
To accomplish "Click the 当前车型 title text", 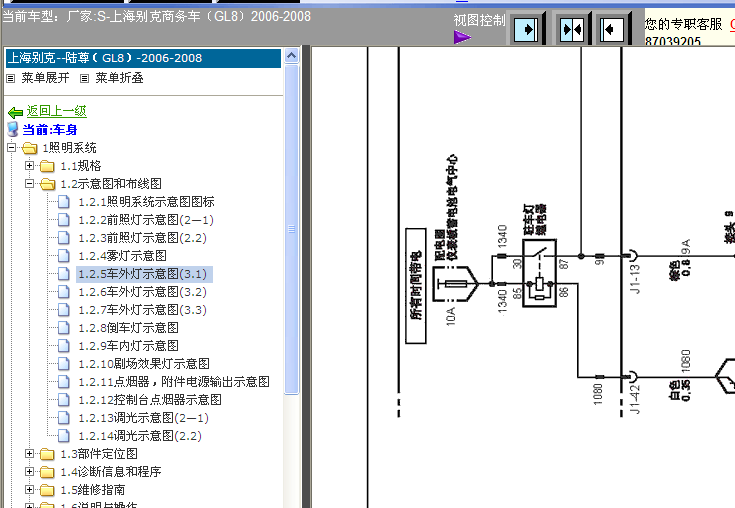I will tap(157, 16).
